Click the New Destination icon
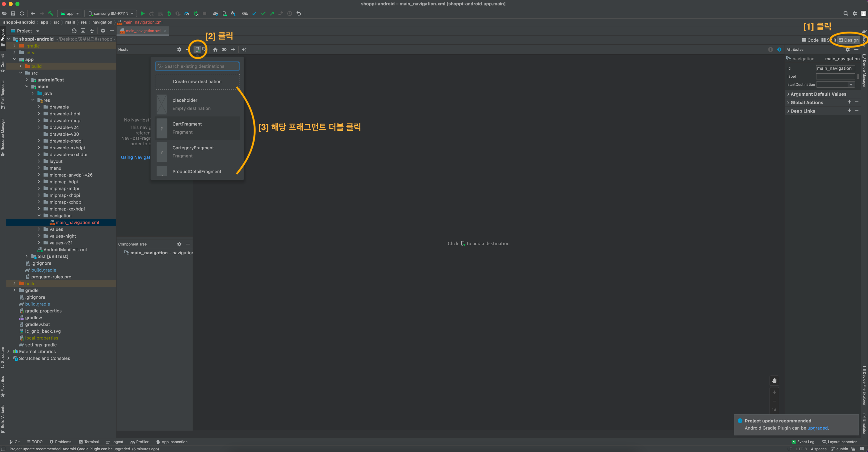This screenshot has height=452, width=868. [198, 50]
